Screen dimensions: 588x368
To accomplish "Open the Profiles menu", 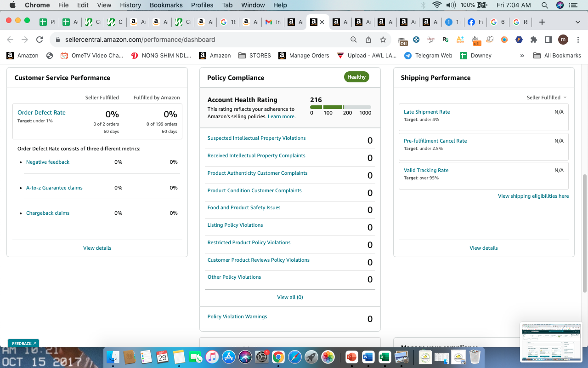I will pos(202,5).
